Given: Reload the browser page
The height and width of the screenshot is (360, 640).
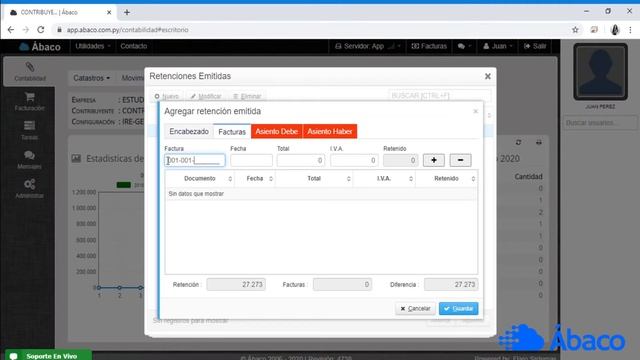Looking at the screenshot, I should tap(40, 30).
